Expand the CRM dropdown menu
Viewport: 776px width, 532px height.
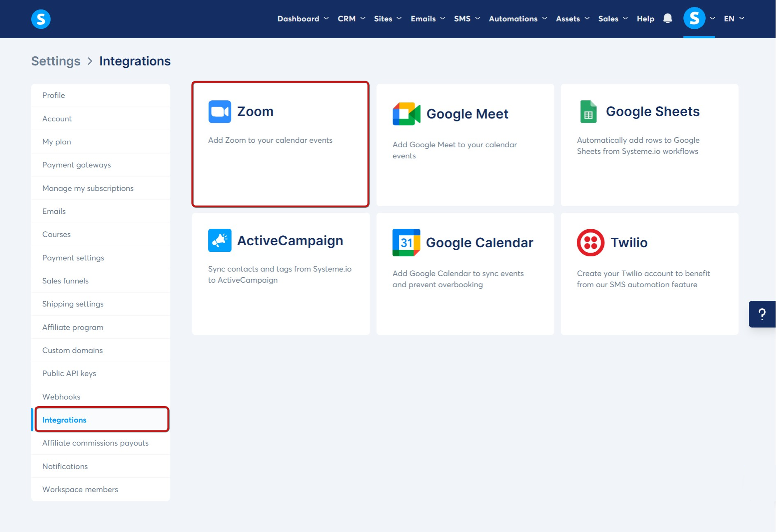tap(351, 19)
